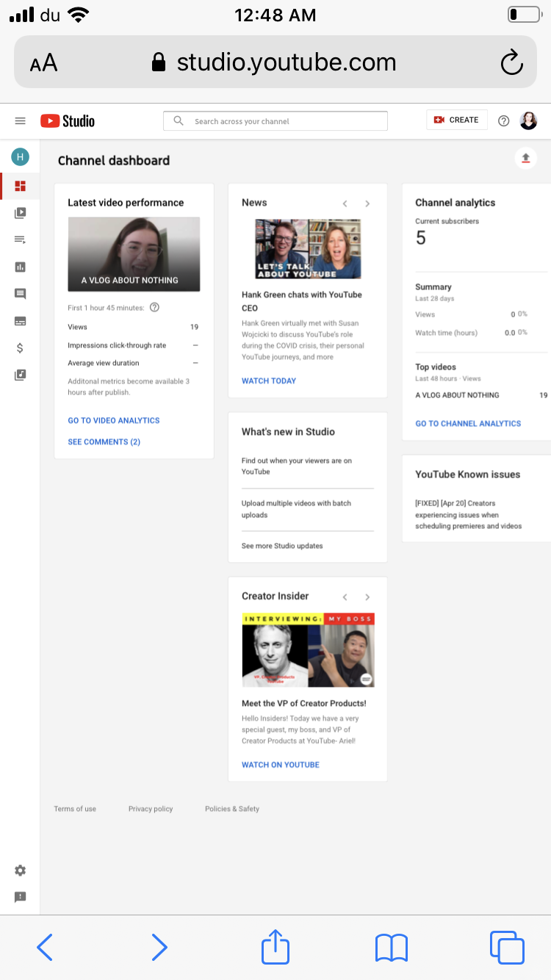Screen dimensions: 551x980
Task: Click the Current subscribers count 5
Action: point(421,238)
